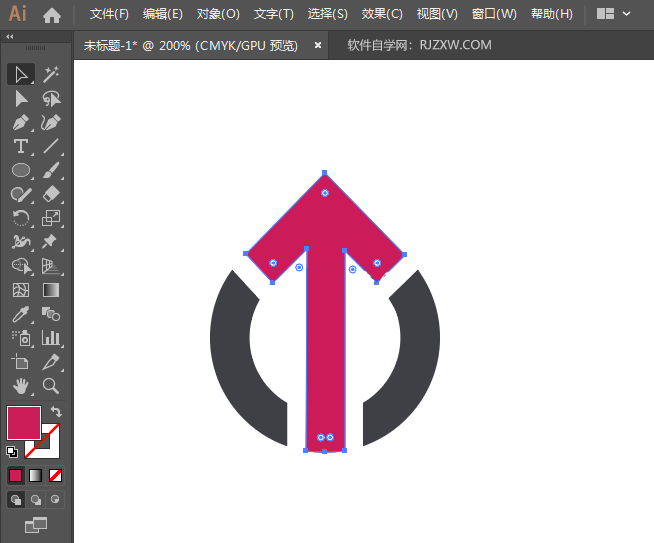Screen dimensions: 654x543
Task: Select the Column Graph tool
Action: [51, 338]
